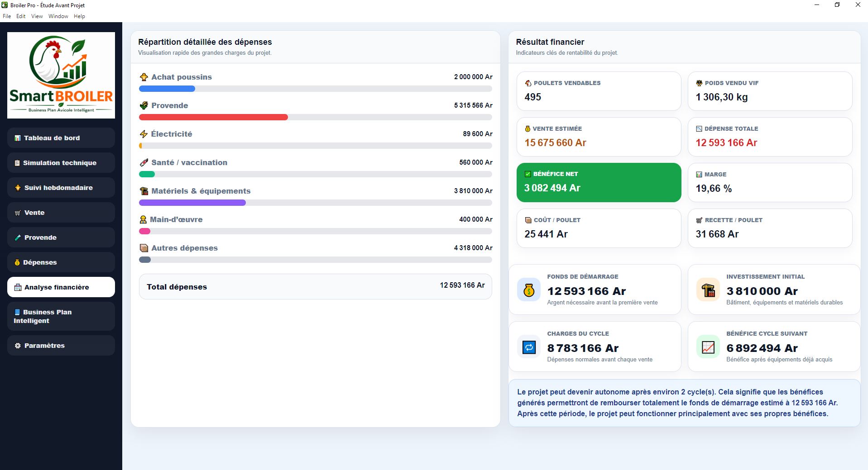The width and height of the screenshot is (868, 470).
Task: Open the Window menu
Action: click(x=58, y=16)
